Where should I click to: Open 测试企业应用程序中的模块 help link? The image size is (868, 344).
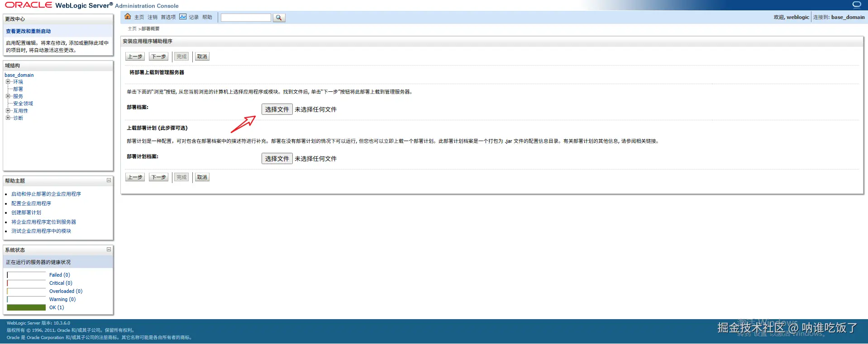[41, 231]
